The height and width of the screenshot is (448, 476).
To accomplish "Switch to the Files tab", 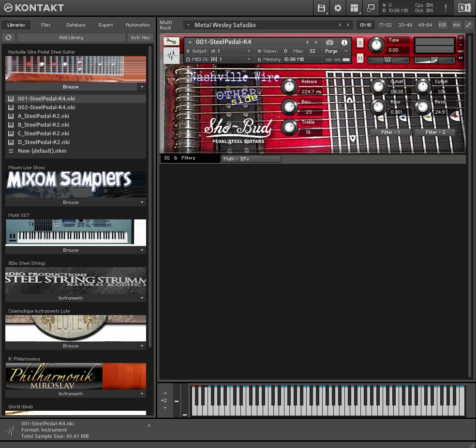I will tap(46, 25).
